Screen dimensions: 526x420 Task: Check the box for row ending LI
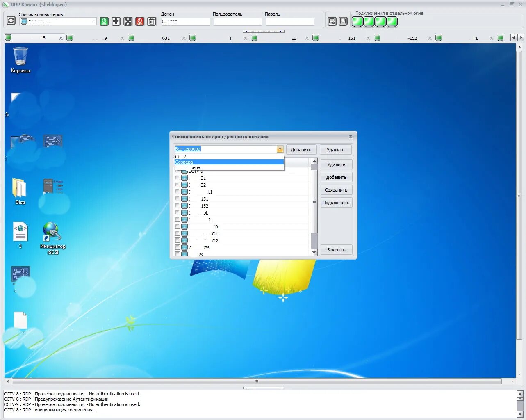click(178, 192)
